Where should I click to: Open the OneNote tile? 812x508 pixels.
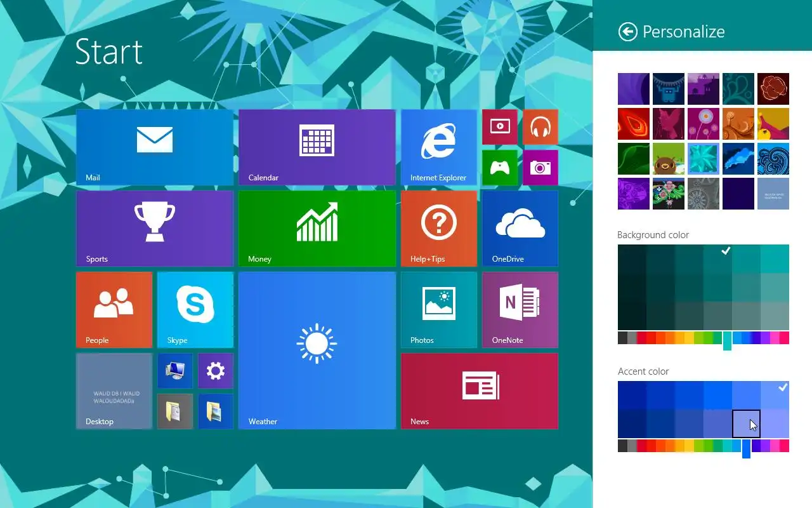(x=520, y=310)
